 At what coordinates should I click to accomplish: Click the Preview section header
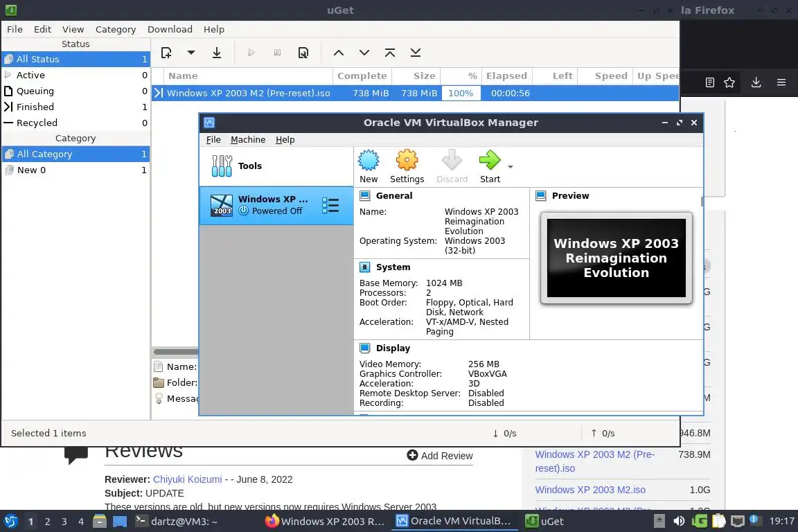tap(570, 195)
